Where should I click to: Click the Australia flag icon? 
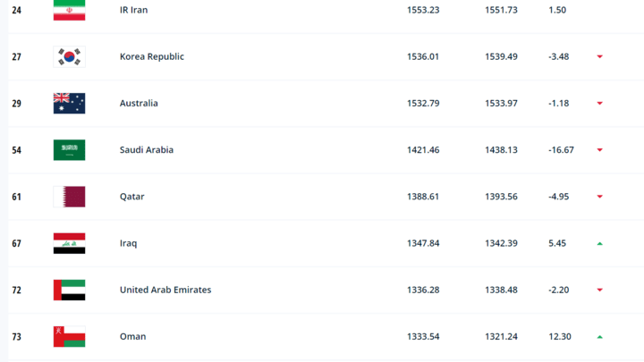[x=69, y=103]
